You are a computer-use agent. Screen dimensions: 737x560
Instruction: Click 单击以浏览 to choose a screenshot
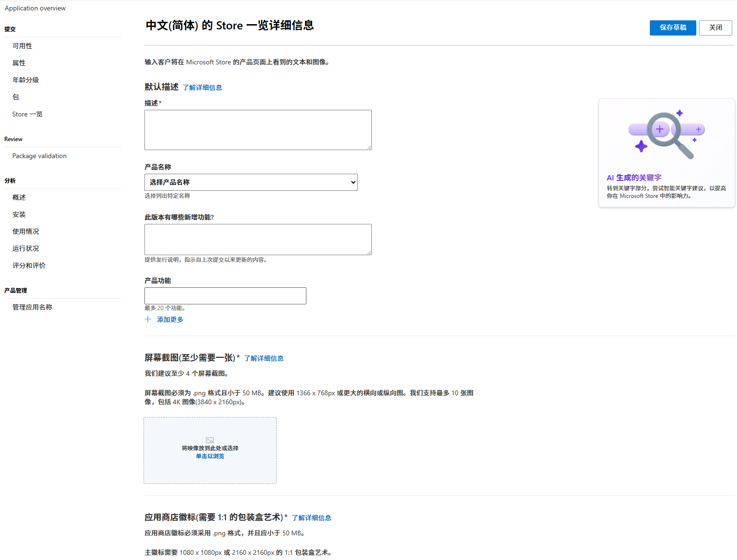click(x=209, y=456)
